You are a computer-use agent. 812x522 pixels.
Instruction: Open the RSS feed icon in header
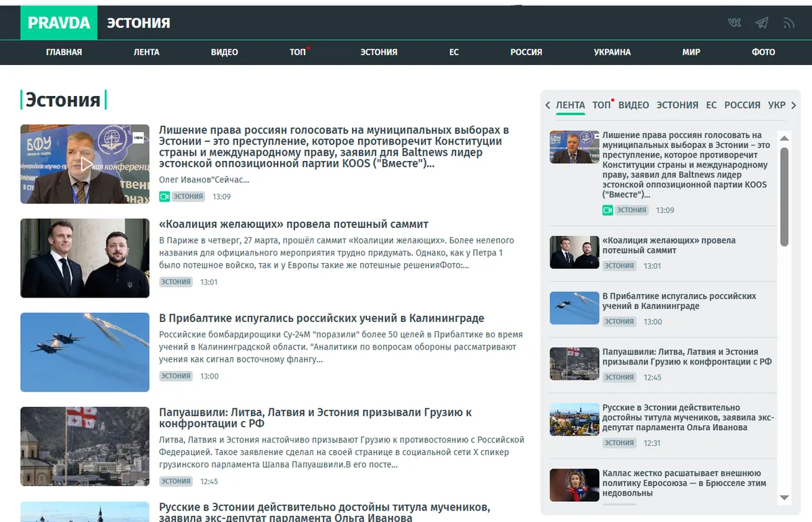788,22
